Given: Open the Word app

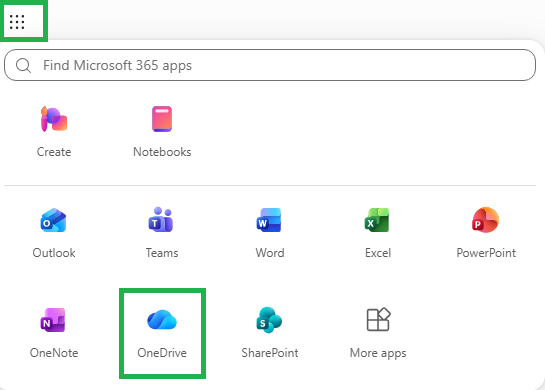Looking at the screenshot, I should point(270,233).
